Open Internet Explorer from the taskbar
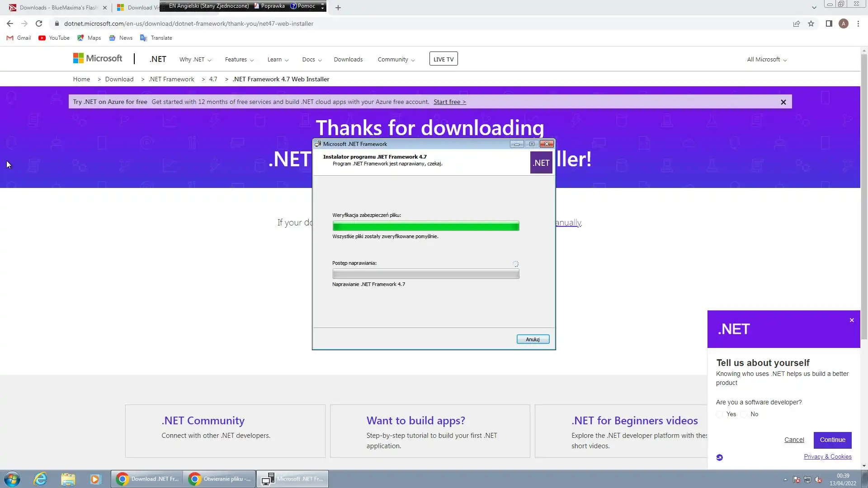Screen dimensions: 868x488 coord(41,479)
